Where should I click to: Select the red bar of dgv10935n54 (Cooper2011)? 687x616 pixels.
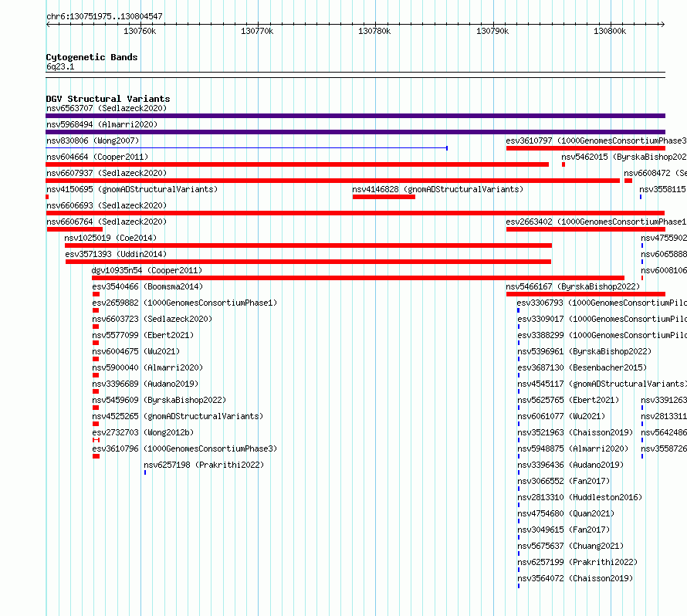[358, 278]
